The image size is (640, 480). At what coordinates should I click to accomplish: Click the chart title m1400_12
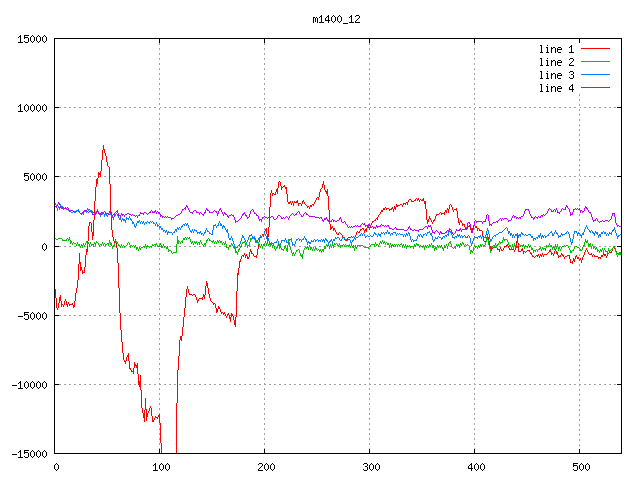(x=336, y=19)
